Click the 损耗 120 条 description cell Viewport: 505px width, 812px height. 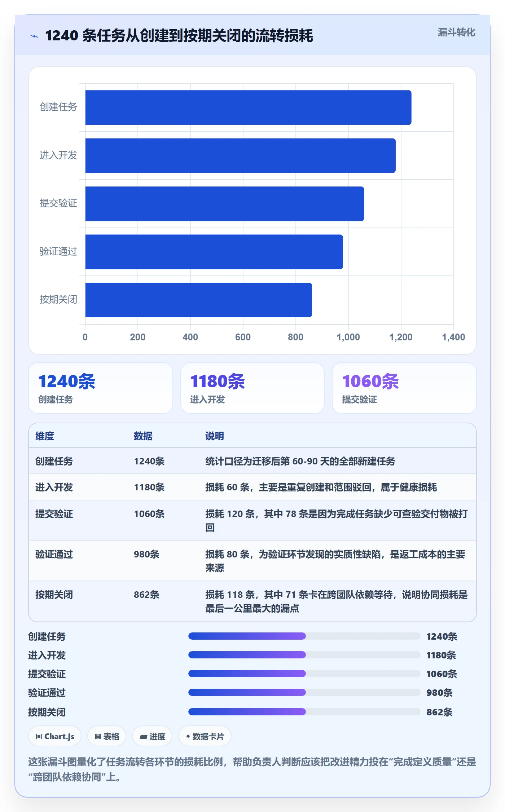click(337, 521)
